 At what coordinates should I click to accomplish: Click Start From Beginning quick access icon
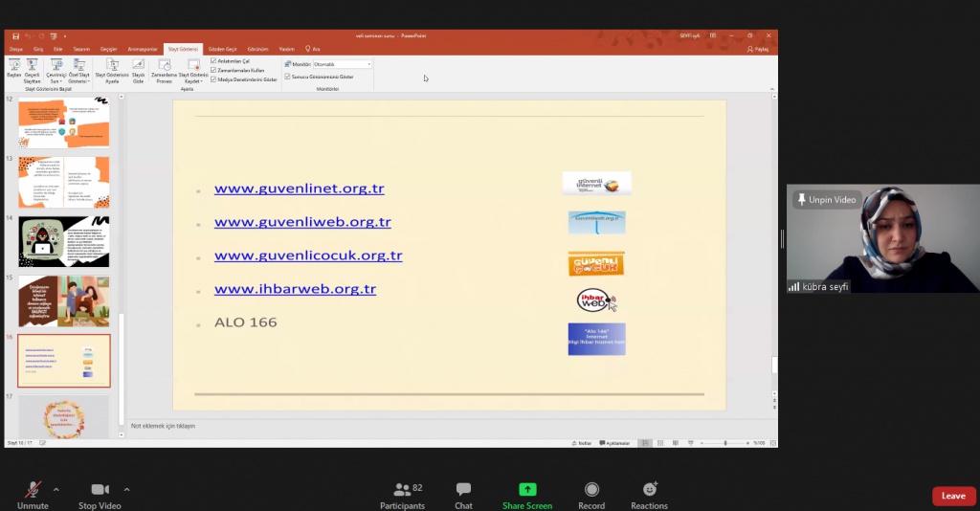[54, 36]
